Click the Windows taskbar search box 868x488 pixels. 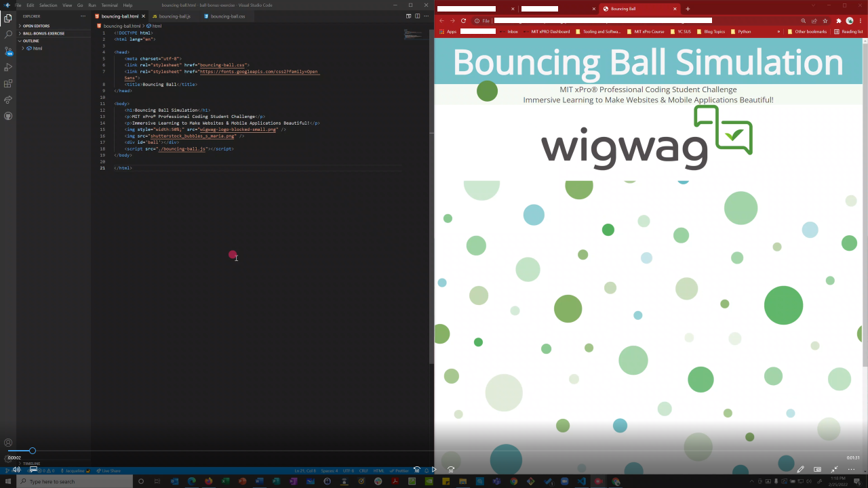click(73, 481)
